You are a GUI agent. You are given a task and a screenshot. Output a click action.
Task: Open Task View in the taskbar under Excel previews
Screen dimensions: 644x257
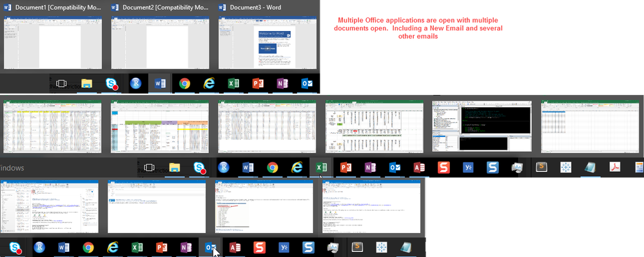149,167
